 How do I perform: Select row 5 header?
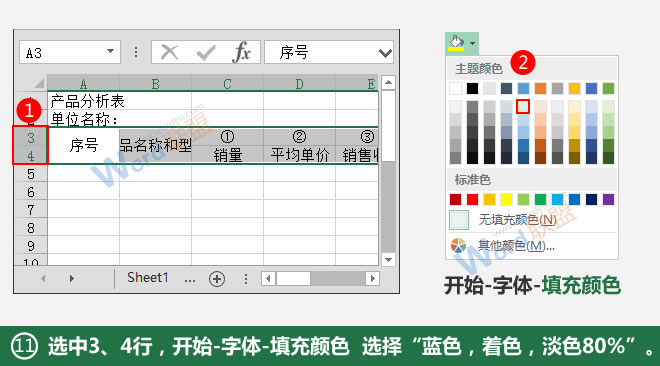coord(31,173)
